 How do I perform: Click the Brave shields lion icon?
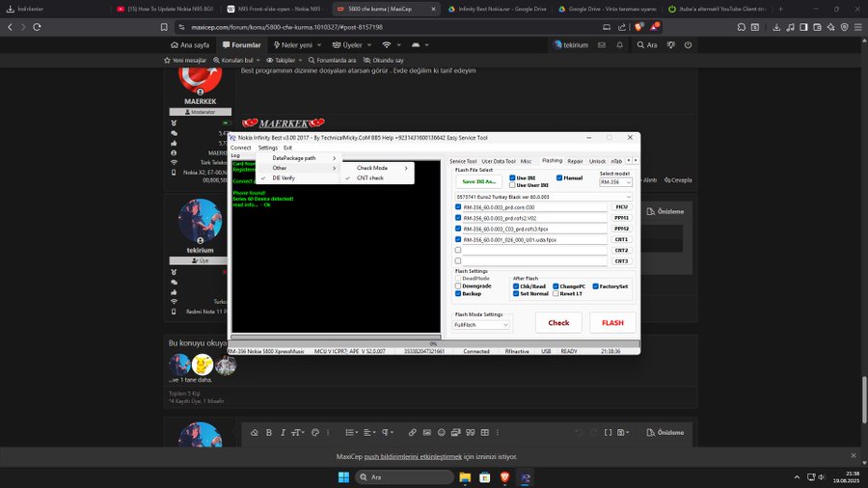point(638,27)
